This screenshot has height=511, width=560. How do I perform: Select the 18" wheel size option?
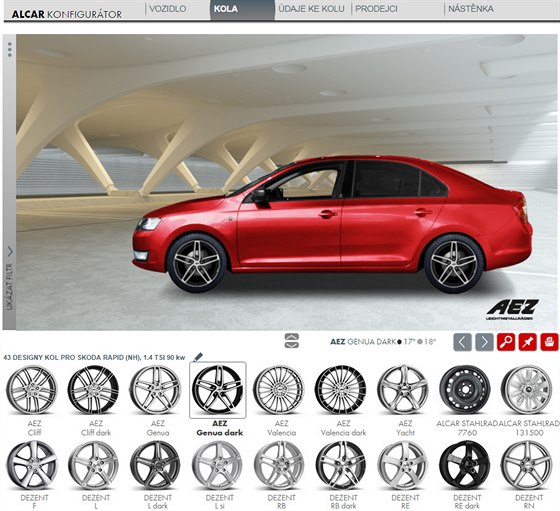point(427,342)
